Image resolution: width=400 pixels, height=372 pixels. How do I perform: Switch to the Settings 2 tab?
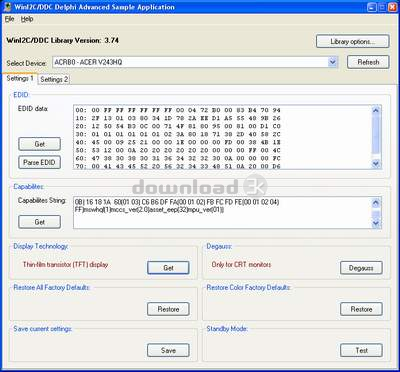(54, 79)
